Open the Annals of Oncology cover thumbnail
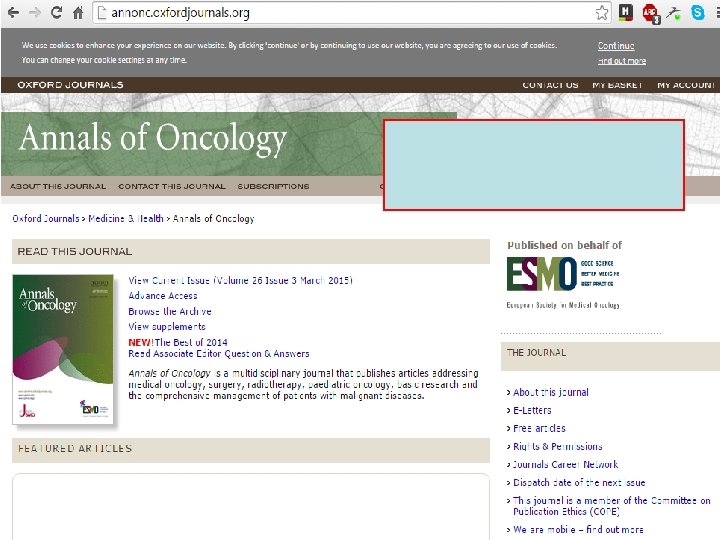This screenshot has height=540, width=720. pos(63,349)
